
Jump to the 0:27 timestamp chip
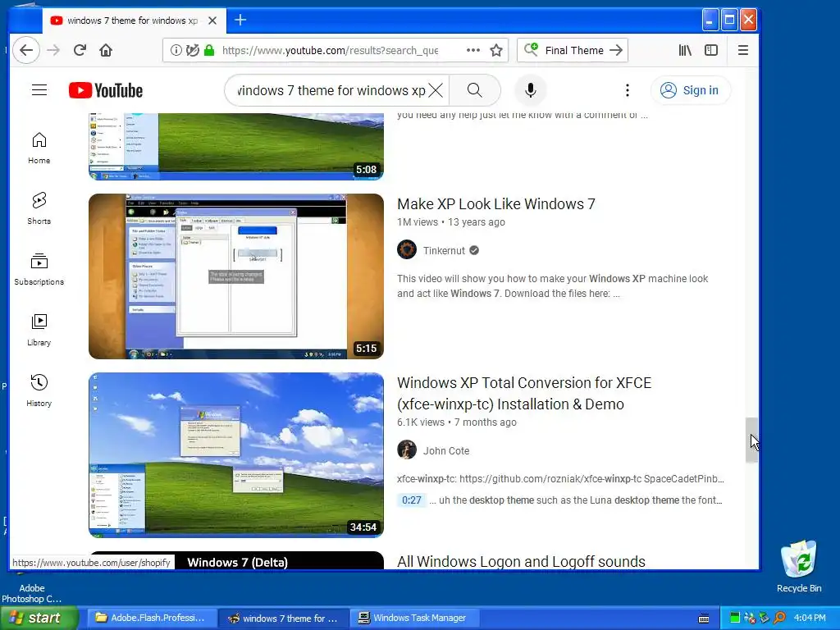click(412, 500)
